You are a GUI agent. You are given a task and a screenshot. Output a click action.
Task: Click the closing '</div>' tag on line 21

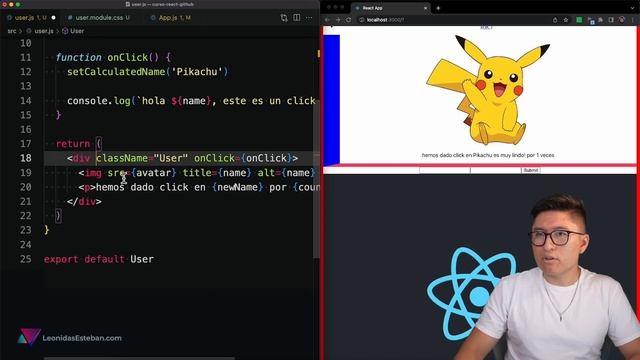84,202
